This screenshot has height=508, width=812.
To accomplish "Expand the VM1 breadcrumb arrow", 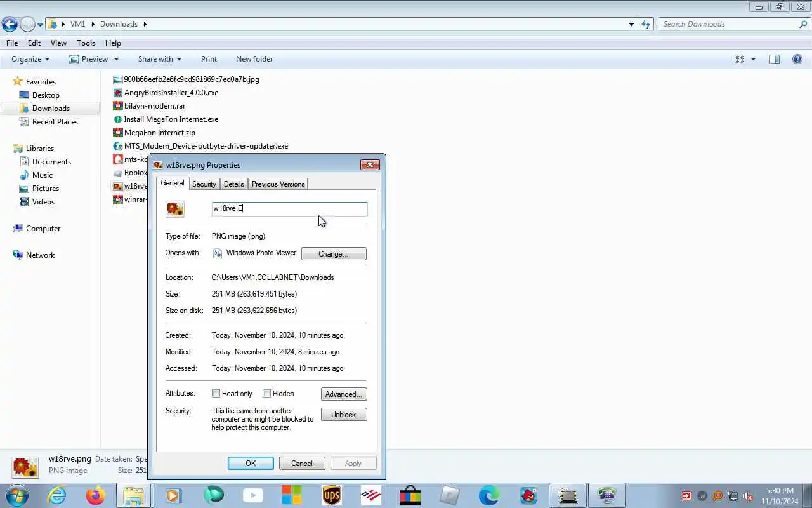I will pos(93,24).
